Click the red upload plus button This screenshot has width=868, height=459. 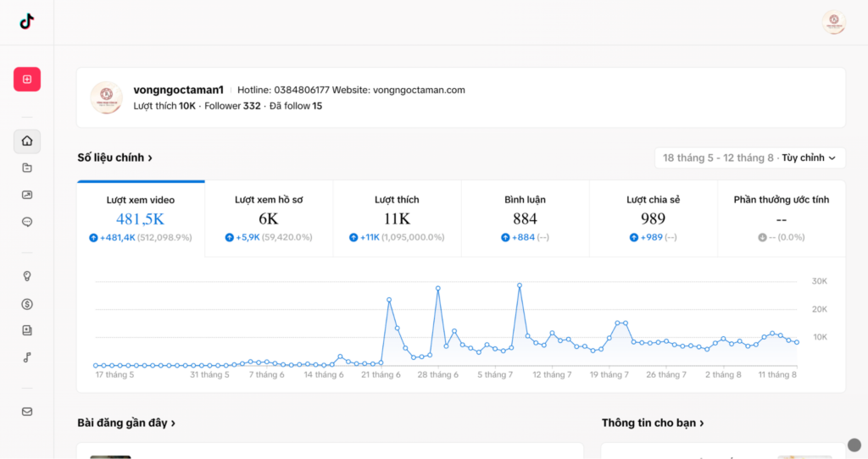point(27,79)
